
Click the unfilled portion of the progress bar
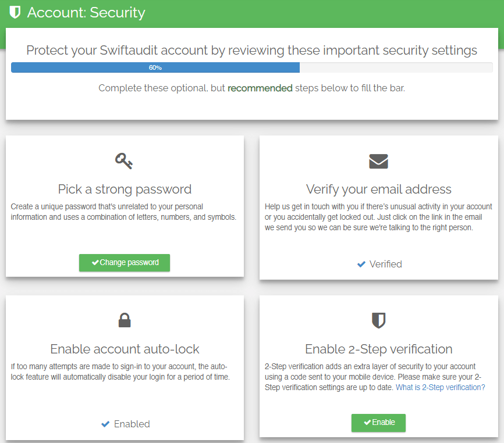(x=396, y=67)
